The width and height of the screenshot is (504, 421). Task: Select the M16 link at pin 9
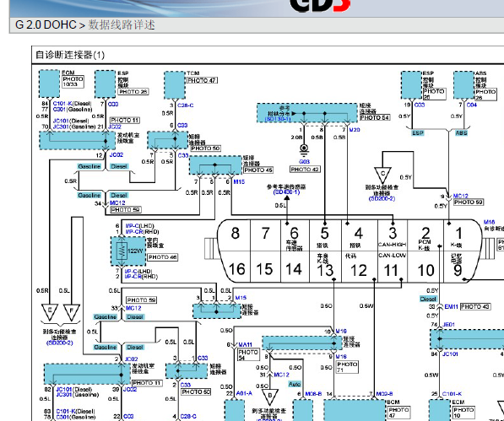click(x=341, y=356)
